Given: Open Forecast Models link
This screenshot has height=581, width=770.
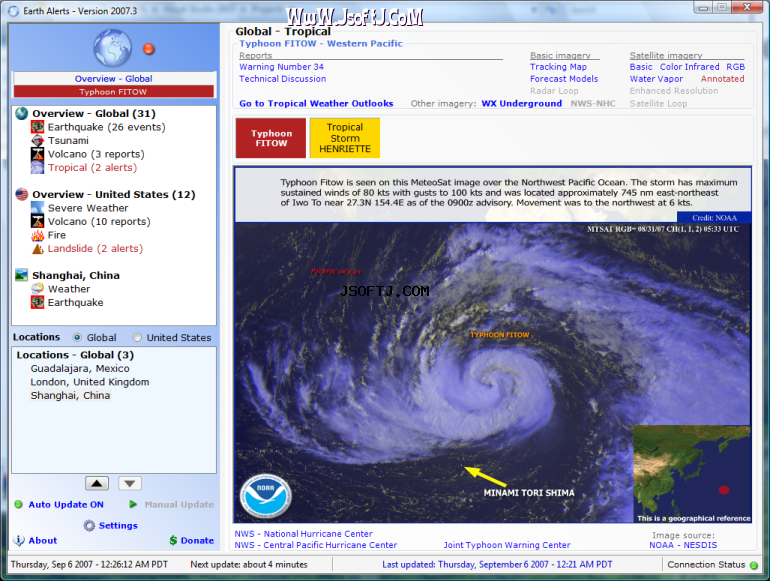Looking at the screenshot, I should click(x=564, y=79).
